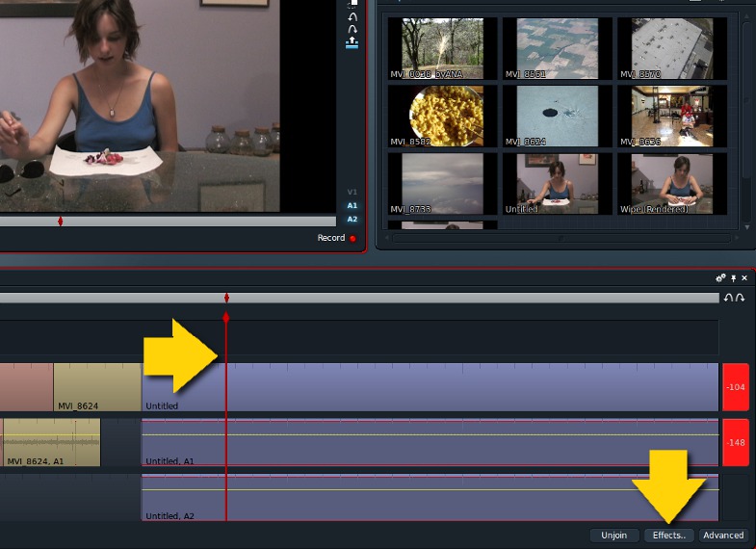Open the Advanced timeline options
756x549 pixels.
point(722,536)
